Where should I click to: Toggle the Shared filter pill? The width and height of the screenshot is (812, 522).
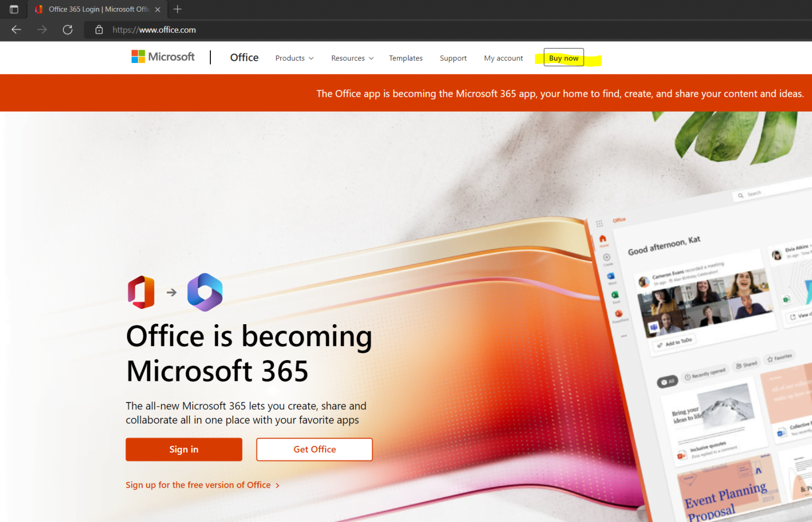coord(746,364)
